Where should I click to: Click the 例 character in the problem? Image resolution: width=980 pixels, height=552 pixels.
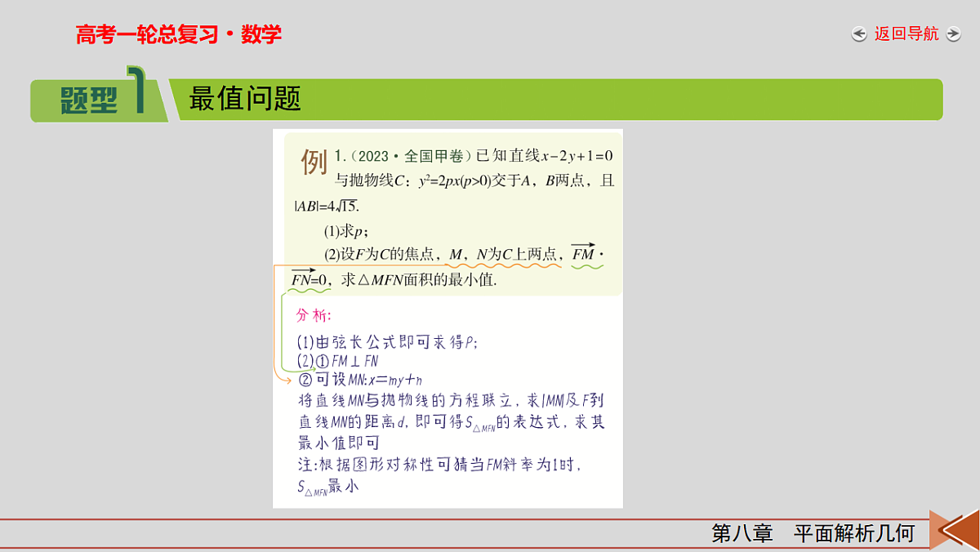click(x=314, y=162)
